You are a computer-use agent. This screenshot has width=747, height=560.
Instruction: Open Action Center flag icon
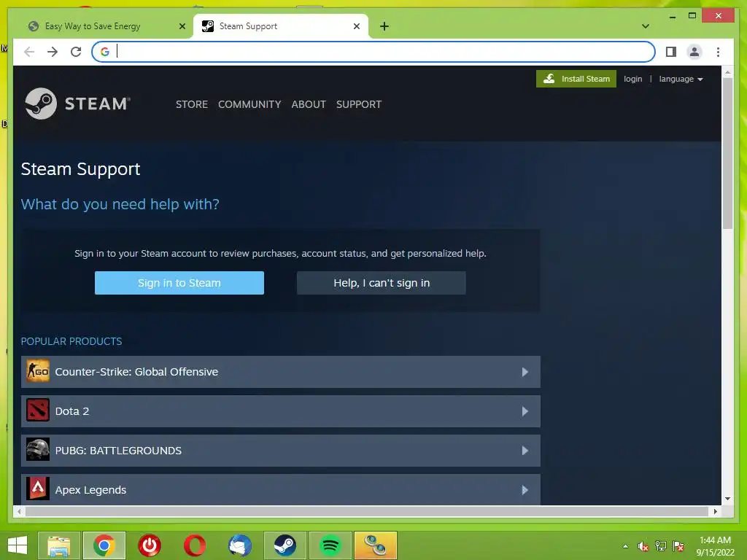tap(678, 546)
